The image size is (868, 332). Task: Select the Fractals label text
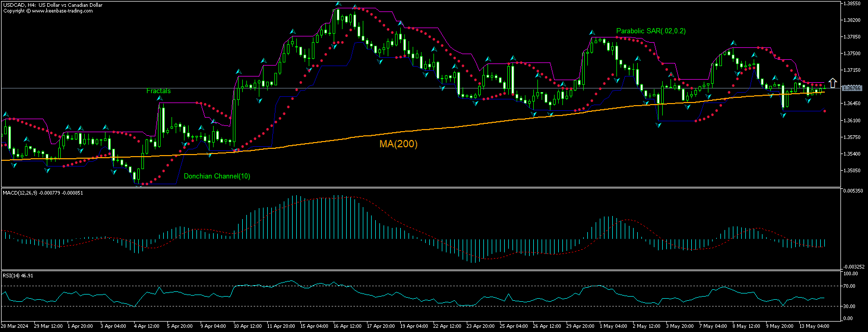[x=159, y=91]
